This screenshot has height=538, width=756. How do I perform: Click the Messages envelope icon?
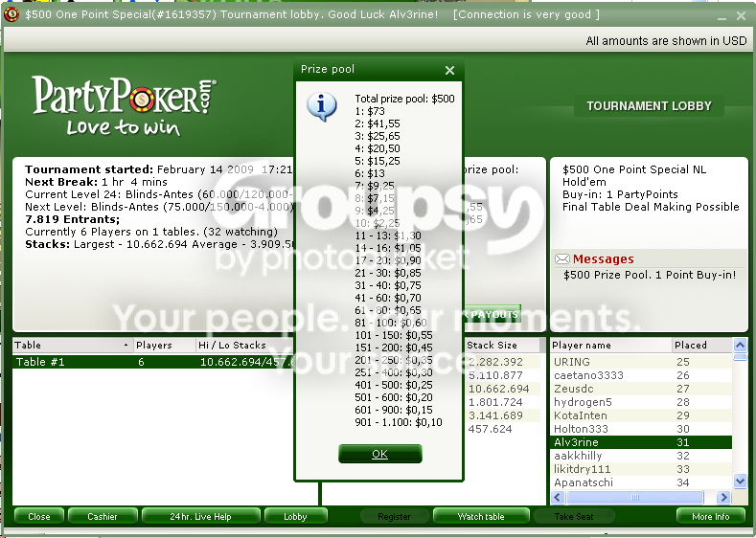click(x=562, y=259)
